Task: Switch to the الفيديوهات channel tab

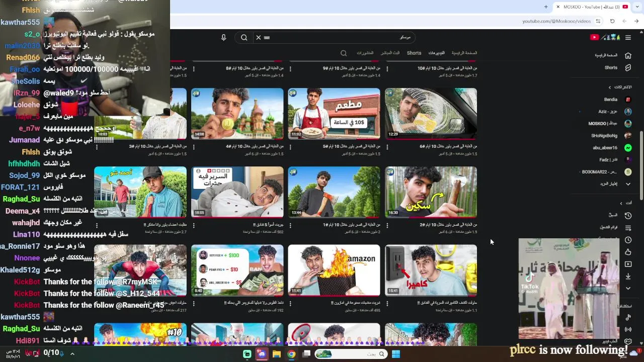Action: 436,53
